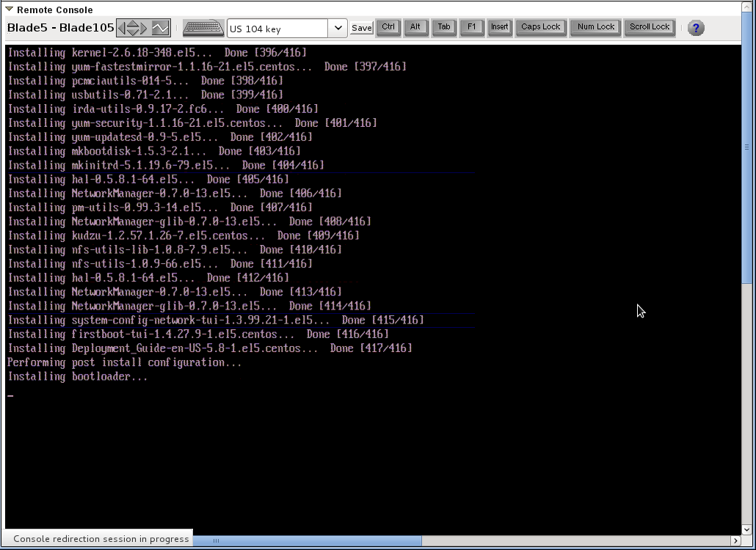The height and width of the screenshot is (550, 756).
Task: Click the right arrow of blade navigator
Action: [x=143, y=28]
